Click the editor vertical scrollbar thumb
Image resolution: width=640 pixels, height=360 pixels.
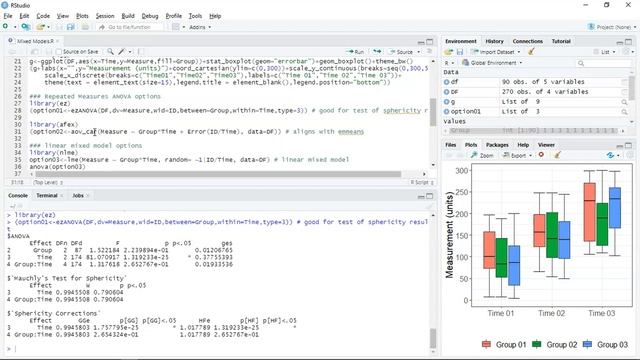(433, 112)
